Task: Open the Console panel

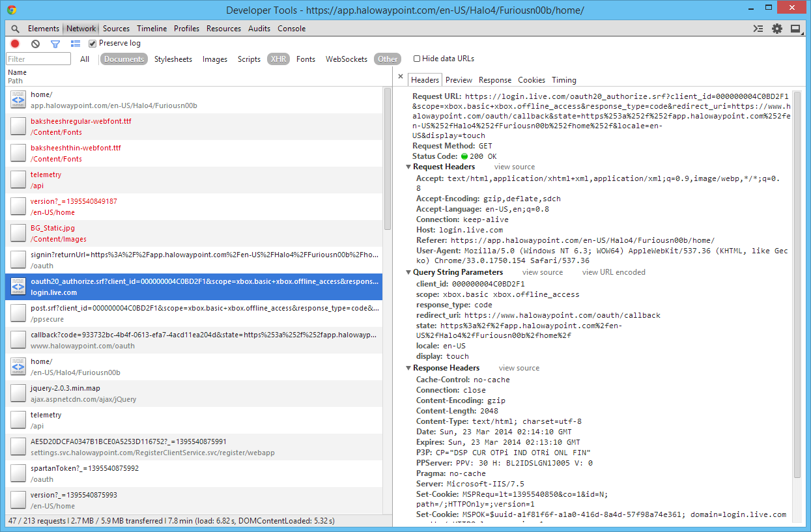Action: (x=292, y=29)
